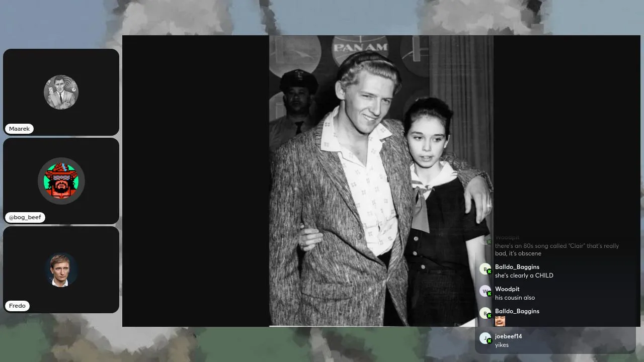644x362 pixels.
Task: Click the faded message about 80s song 'Clair'
Action: pos(557,249)
